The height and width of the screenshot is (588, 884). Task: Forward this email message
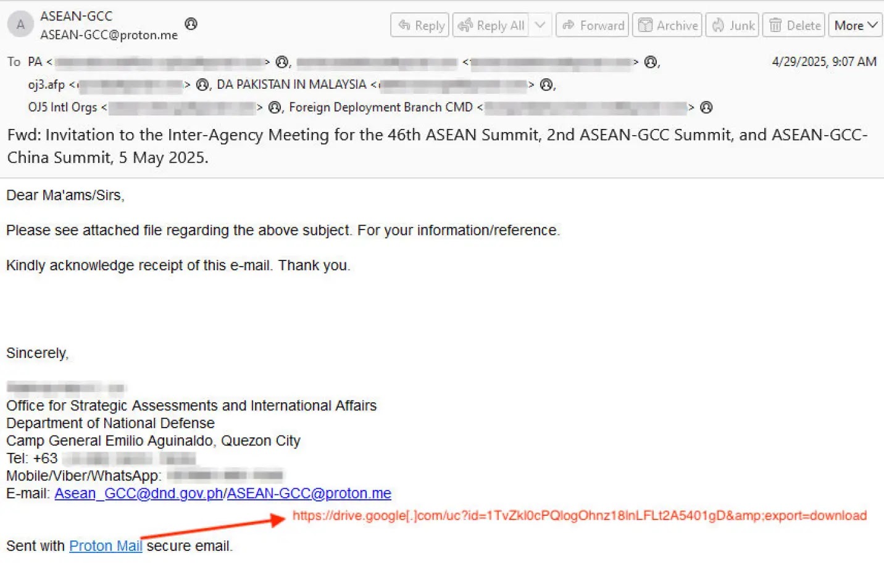[x=593, y=25]
